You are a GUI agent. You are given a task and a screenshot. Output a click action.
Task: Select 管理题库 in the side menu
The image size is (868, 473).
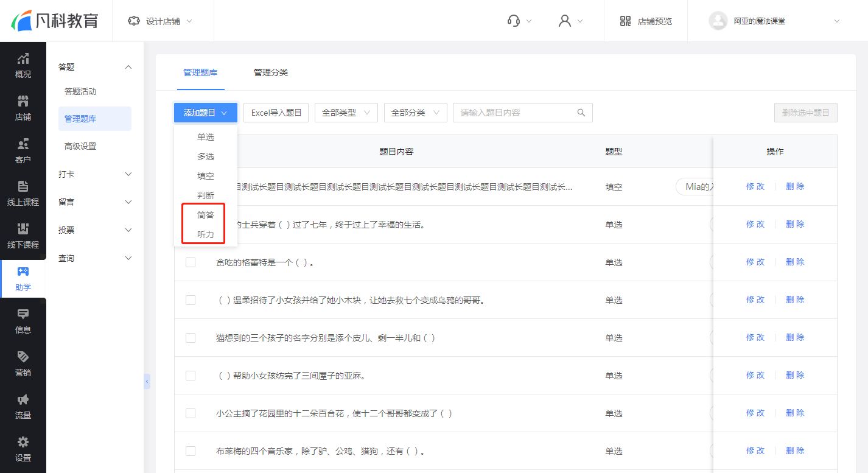click(95, 119)
